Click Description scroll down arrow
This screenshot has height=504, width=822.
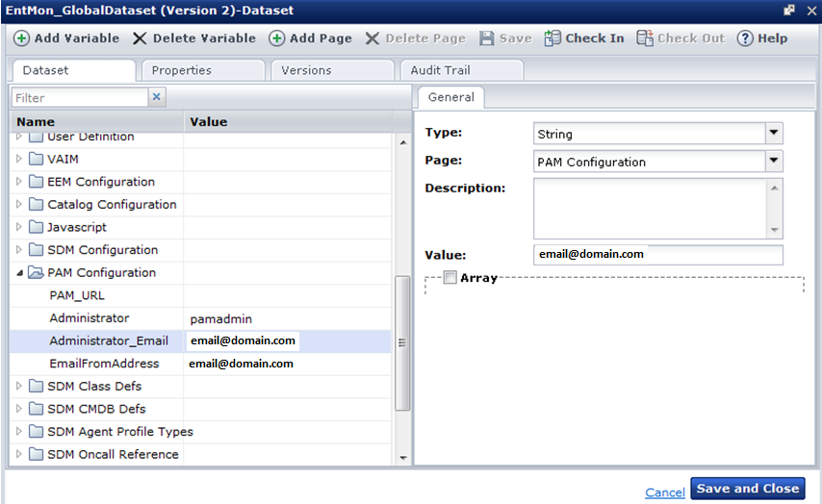coord(774,231)
